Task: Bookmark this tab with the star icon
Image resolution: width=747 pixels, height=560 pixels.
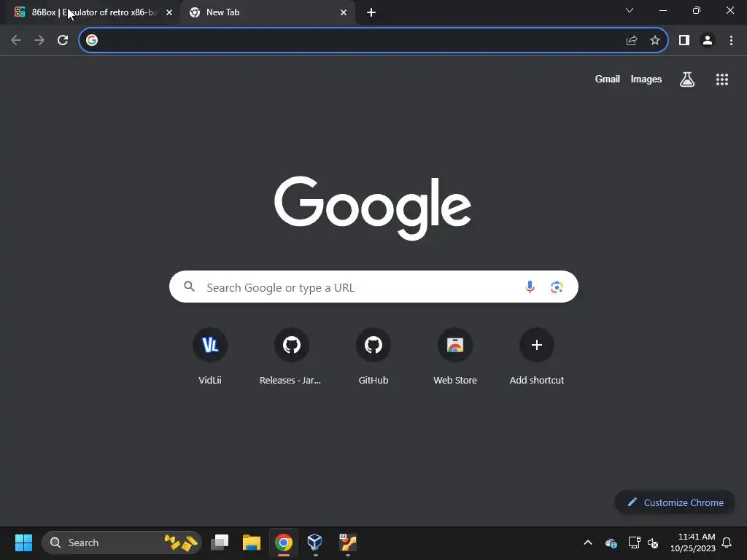Action: pos(655,41)
